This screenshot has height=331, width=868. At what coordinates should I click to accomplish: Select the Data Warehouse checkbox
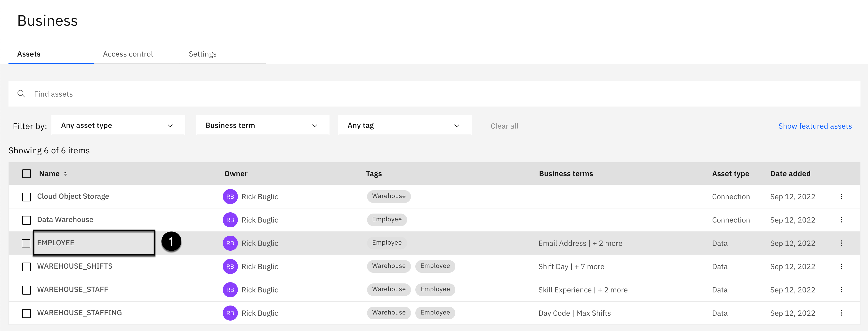26,220
